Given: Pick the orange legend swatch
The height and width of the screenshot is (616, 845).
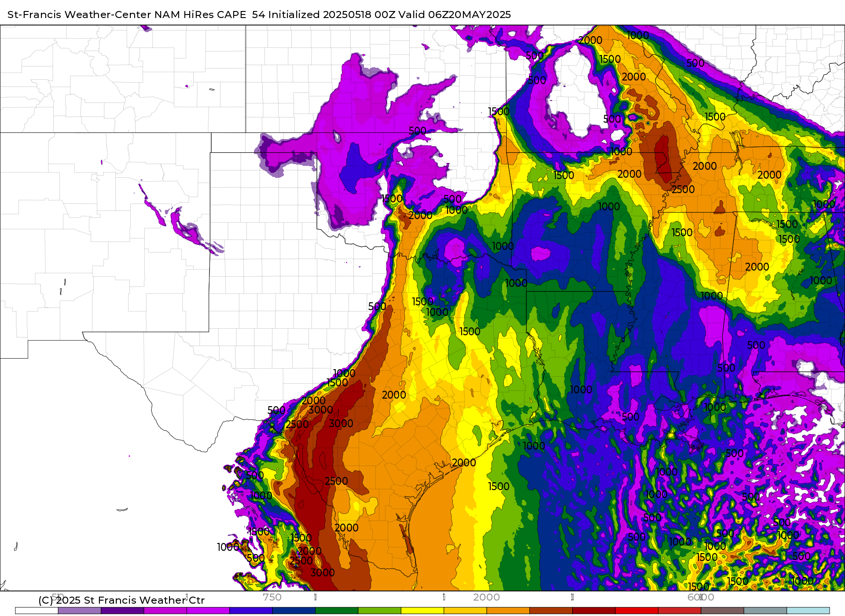Looking at the screenshot, I should click(x=508, y=611).
